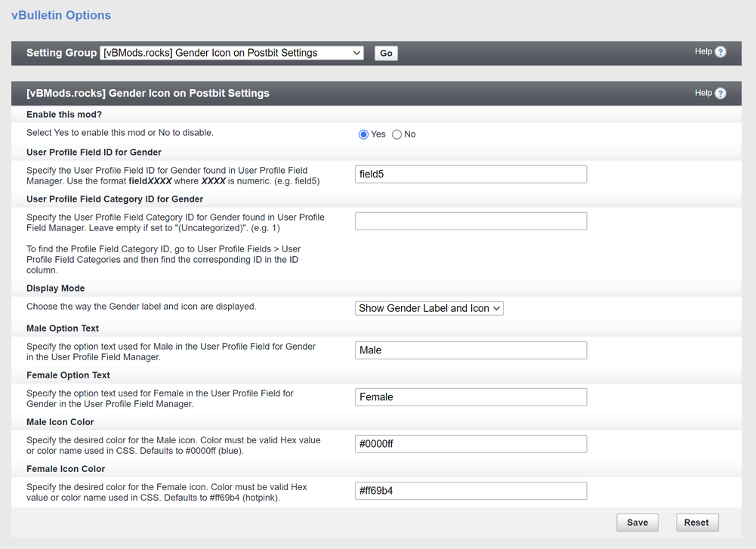Focus the Female Icon Color field
756x549 pixels.
pyautogui.click(x=471, y=491)
